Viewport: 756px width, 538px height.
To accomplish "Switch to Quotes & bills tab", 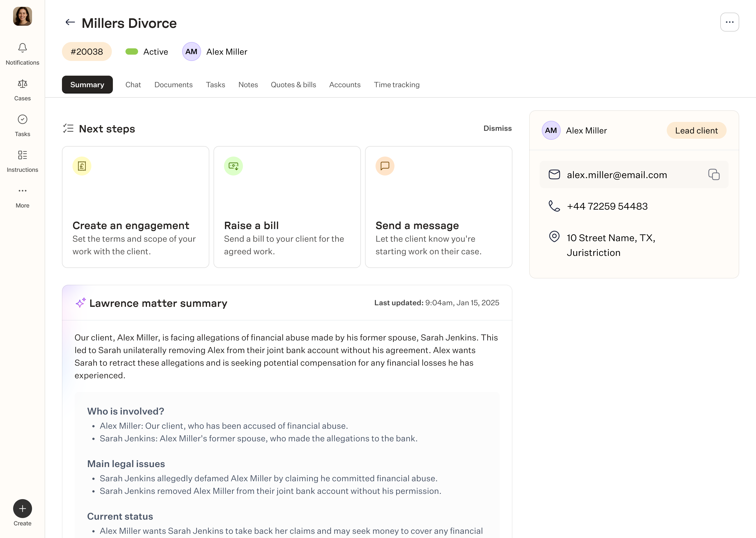I will click(x=293, y=85).
